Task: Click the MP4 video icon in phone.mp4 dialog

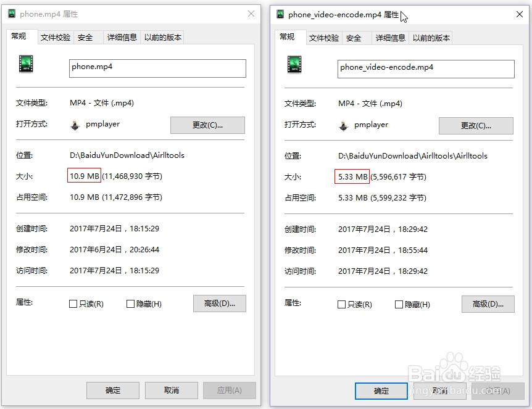Action: click(25, 64)
